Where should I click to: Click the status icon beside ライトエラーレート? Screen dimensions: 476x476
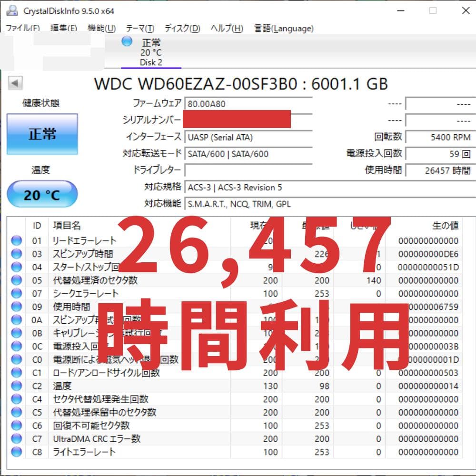16,452
